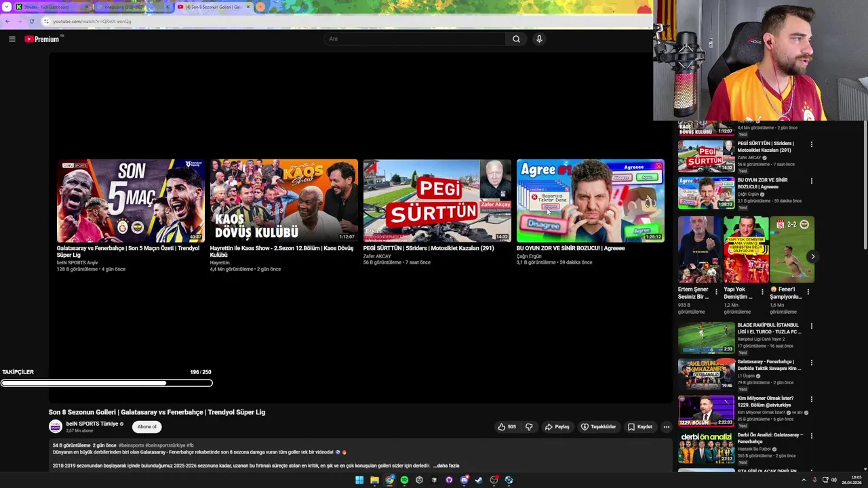Open Chrome from the taskbar

(x=389, y=480)
